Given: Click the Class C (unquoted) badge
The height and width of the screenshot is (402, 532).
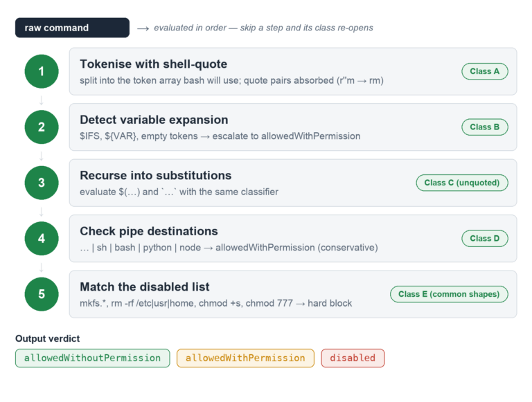Looking at the screenshot, I should pos(462,183).
